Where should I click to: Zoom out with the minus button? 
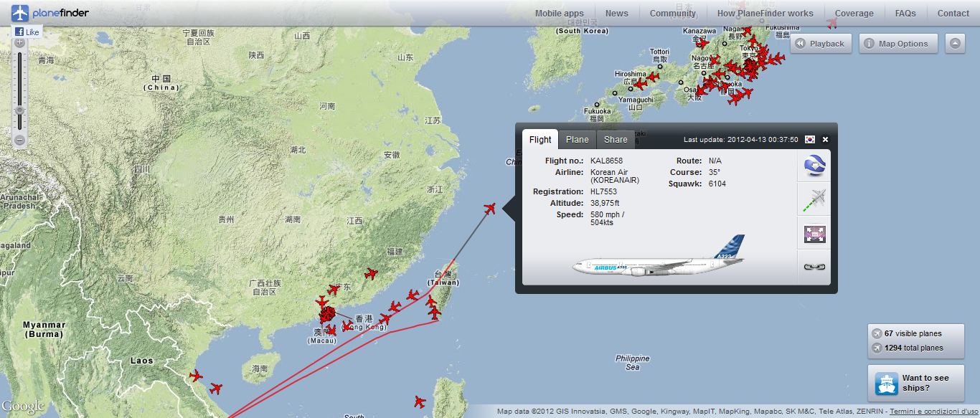coord(20,140)
